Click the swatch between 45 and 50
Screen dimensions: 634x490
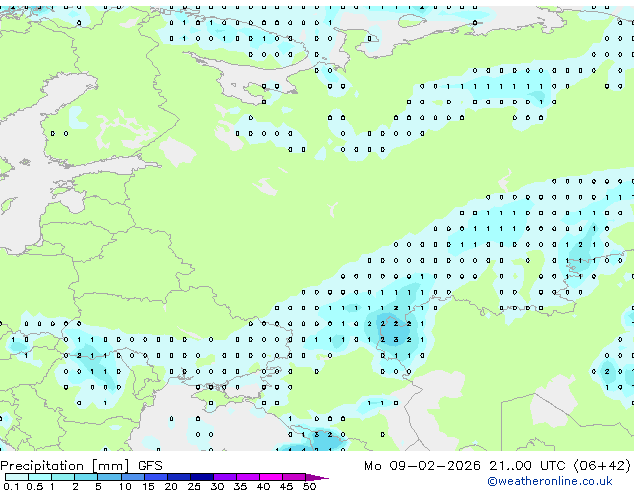294,477
